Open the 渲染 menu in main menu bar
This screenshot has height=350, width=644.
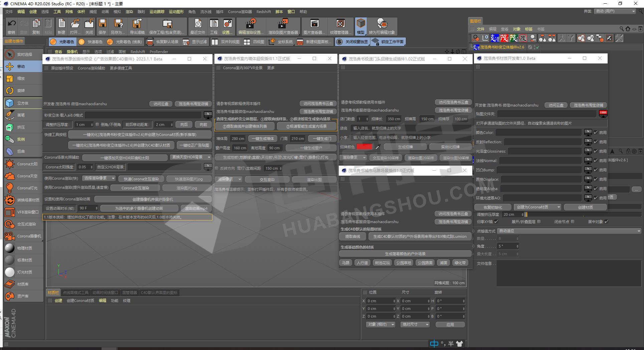[x=129, y=12]
